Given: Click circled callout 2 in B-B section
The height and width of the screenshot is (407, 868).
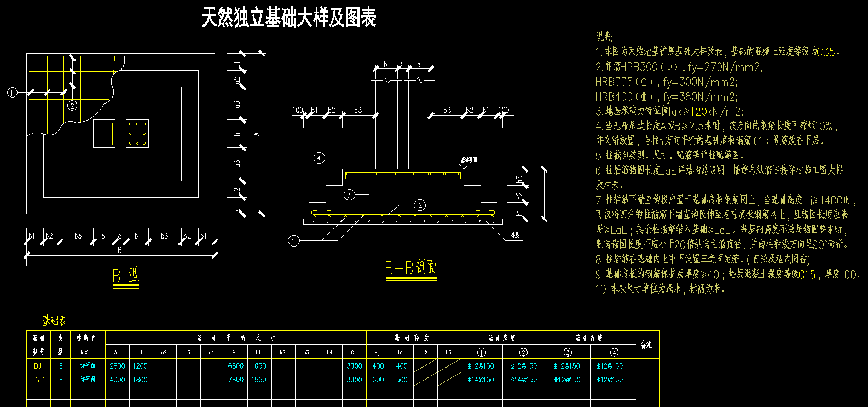Looking at the screenshot, I should 420,205.
